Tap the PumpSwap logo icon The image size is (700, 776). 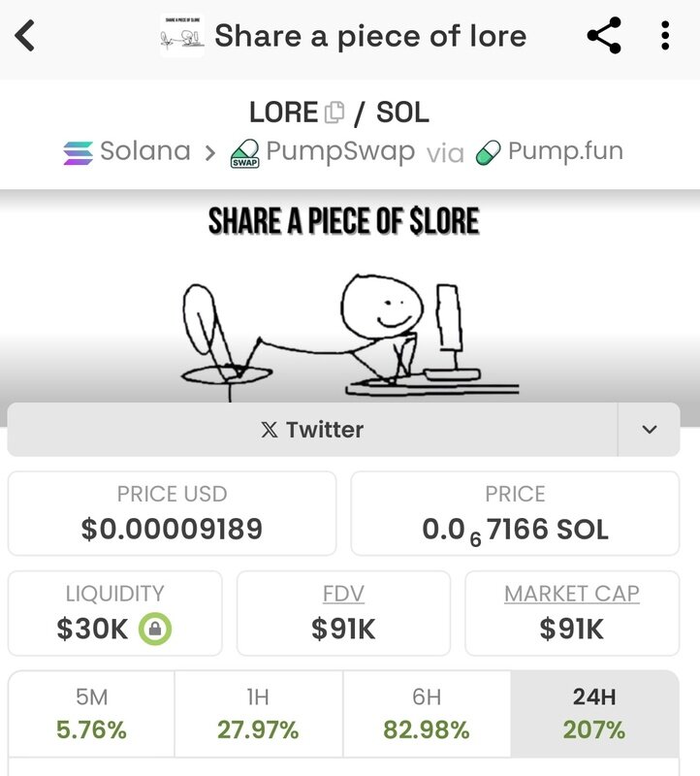(x=244, y=153)
